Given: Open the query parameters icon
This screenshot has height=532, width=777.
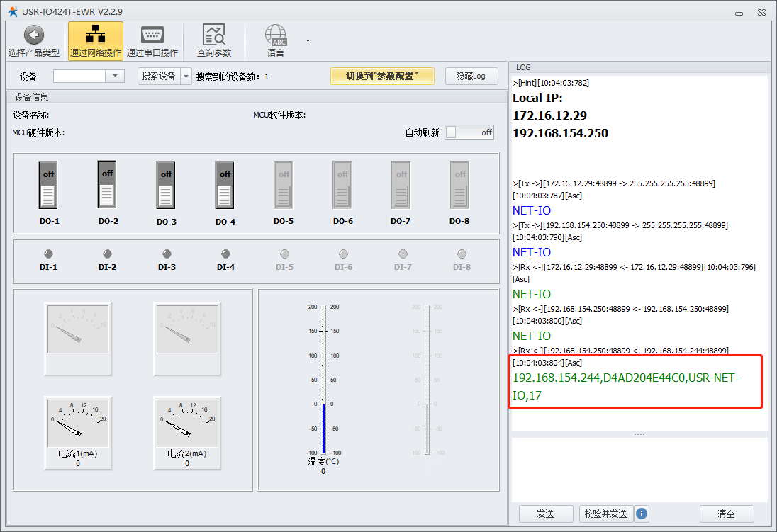Looking at the screenshot, I should pos(214,35).
